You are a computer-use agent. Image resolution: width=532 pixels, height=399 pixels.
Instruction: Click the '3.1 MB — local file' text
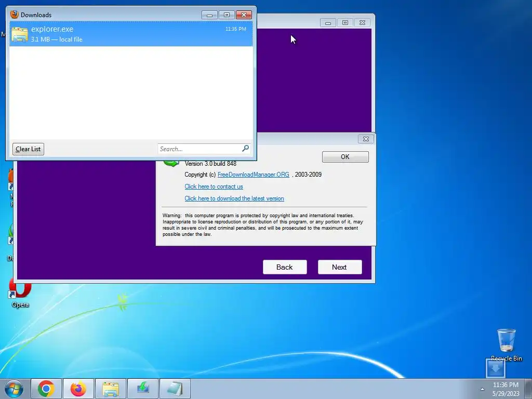point(57,39)
